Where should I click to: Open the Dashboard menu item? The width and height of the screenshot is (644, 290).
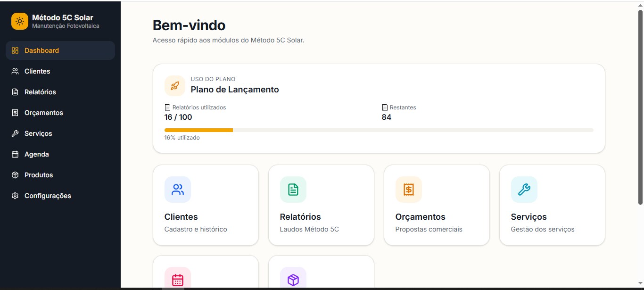tap(60, 50)
